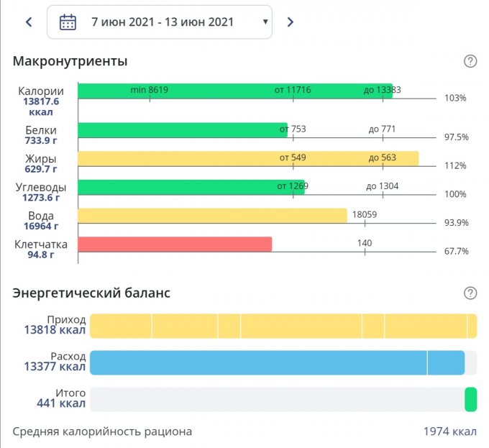Open help icon beside Макронутриенты
Image resolution: width=489 pixels, height=448 pixels.
click(x=470, y=61)
